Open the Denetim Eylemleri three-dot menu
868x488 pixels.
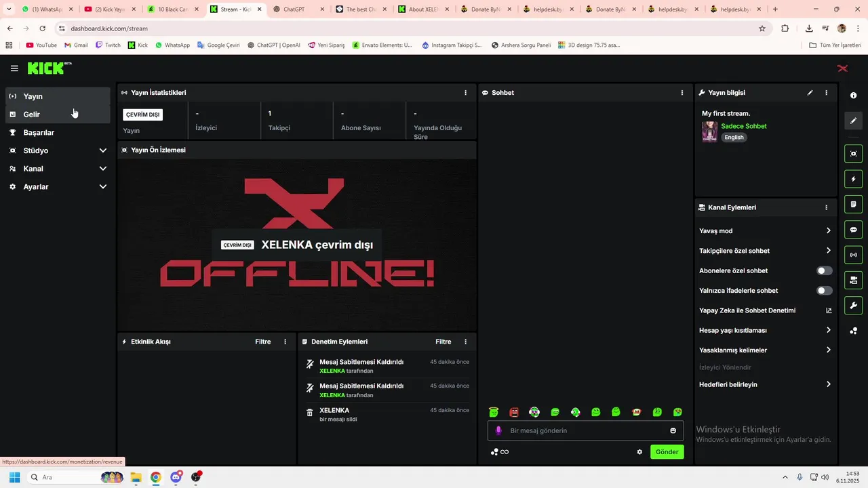[465, 342]
